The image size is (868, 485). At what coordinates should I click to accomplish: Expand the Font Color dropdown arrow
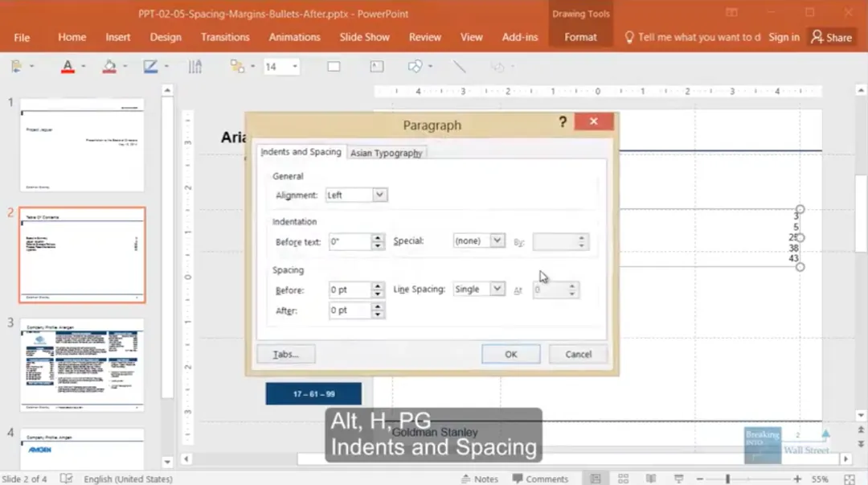(83, 67)
